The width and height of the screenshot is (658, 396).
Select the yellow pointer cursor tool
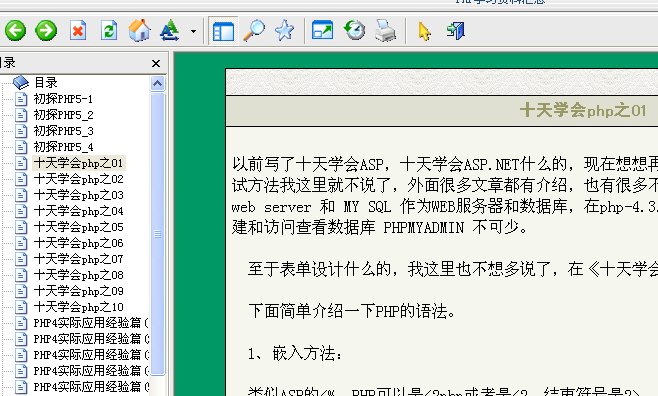424,31
